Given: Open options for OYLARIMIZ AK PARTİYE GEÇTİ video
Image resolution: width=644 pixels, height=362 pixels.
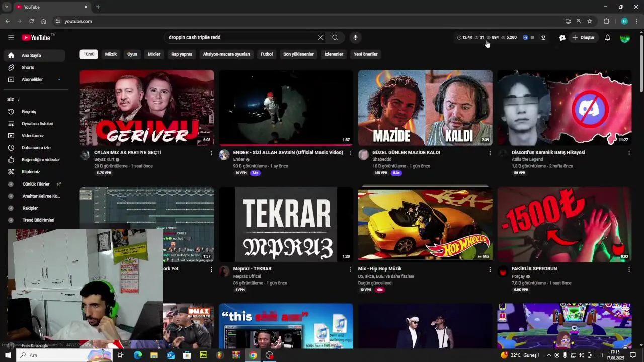Looking at the screenshot, I should coord(211,153).
